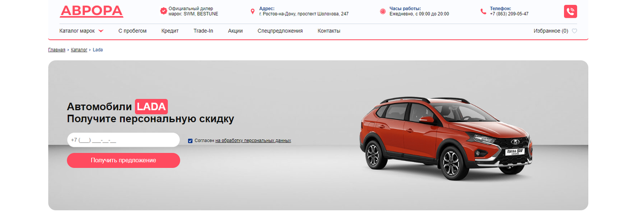
Task: Click the марок: SWM, BESTUNE text
Action: coord(193,14)
